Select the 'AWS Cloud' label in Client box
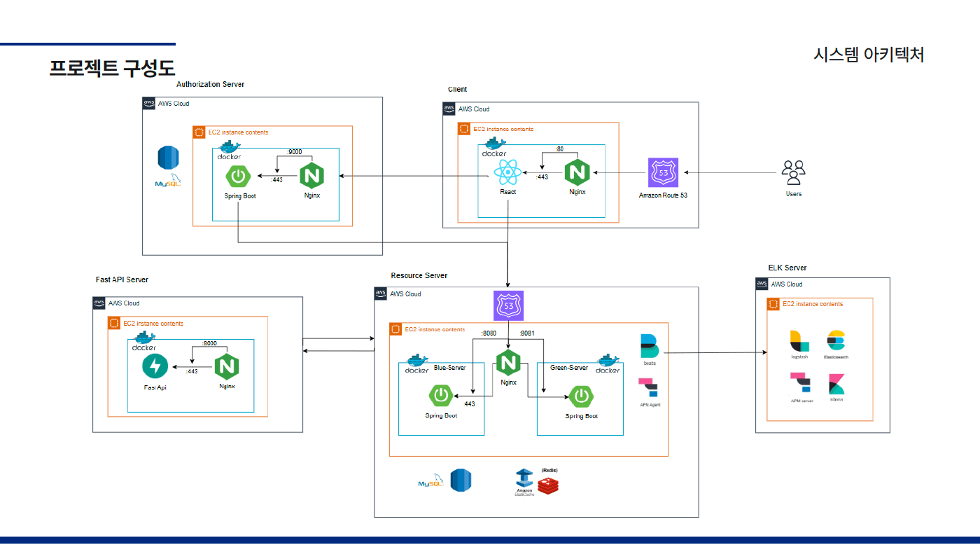The height and width of the screenshot is (552, 980). (474, 109)
